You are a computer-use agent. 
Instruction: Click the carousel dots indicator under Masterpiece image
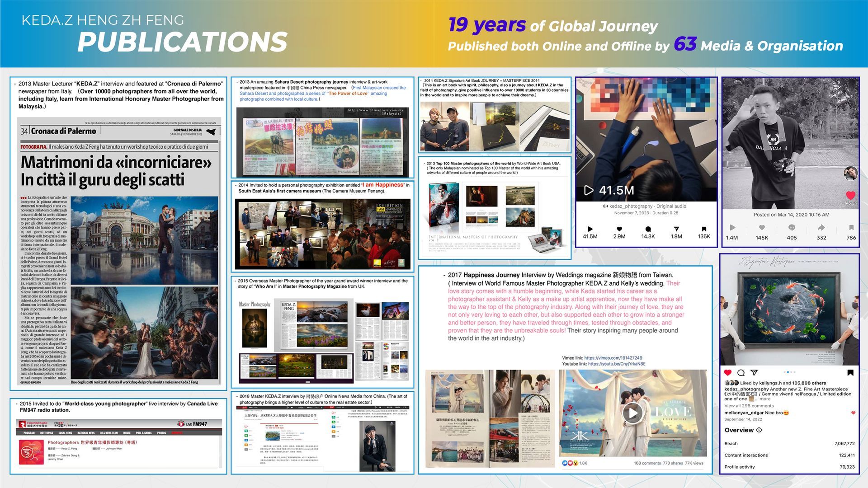tap(789, 372)
